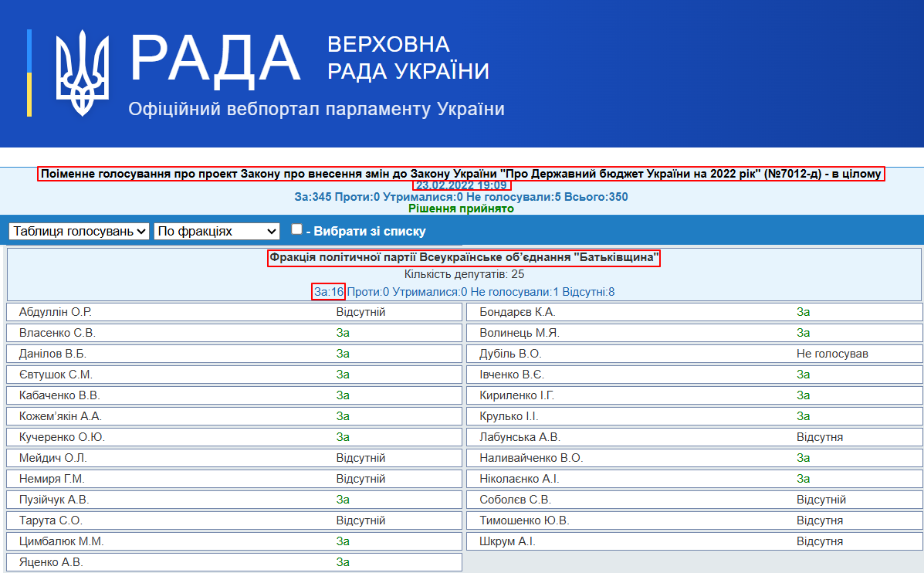The width and height of the screenshot is (924, 573).
Task: Click 'Відсутній' status for Абдуллін О.Р.
Action: tap(360, 312)
